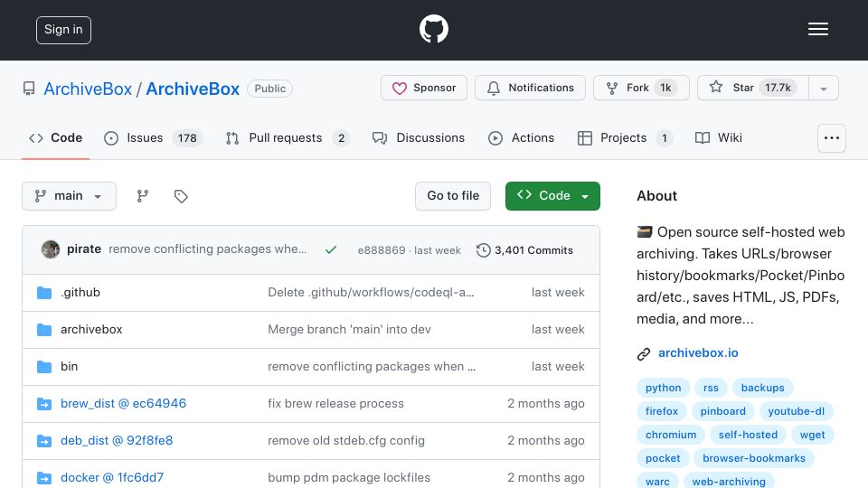Open submodule brew_dist @ ec64946

(124, 403)
